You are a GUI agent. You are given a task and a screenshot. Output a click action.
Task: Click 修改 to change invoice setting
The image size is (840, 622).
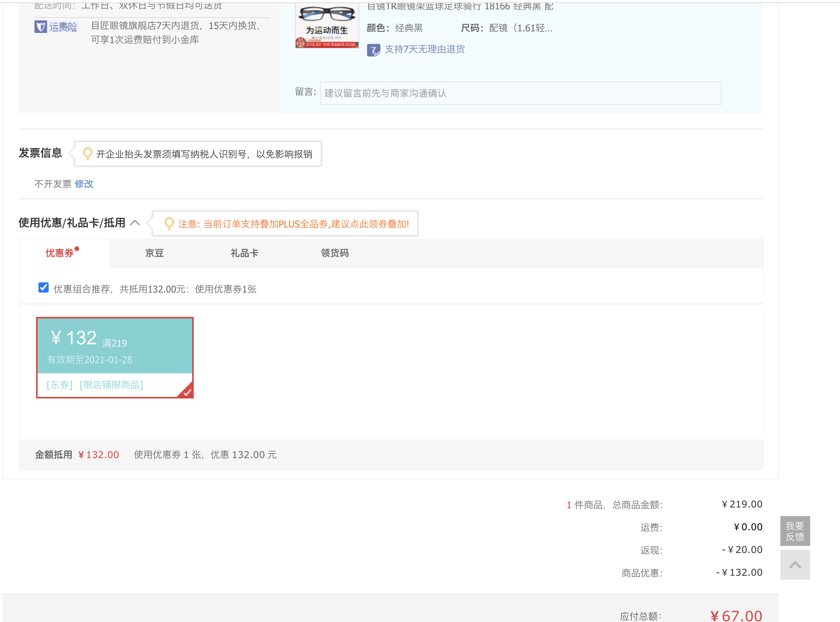84,184
